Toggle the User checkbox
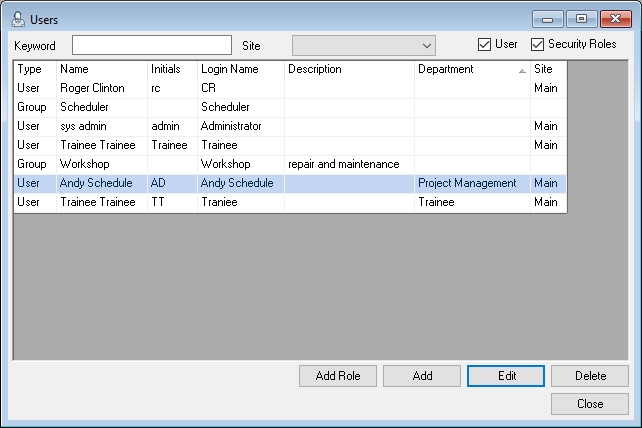 485,45
